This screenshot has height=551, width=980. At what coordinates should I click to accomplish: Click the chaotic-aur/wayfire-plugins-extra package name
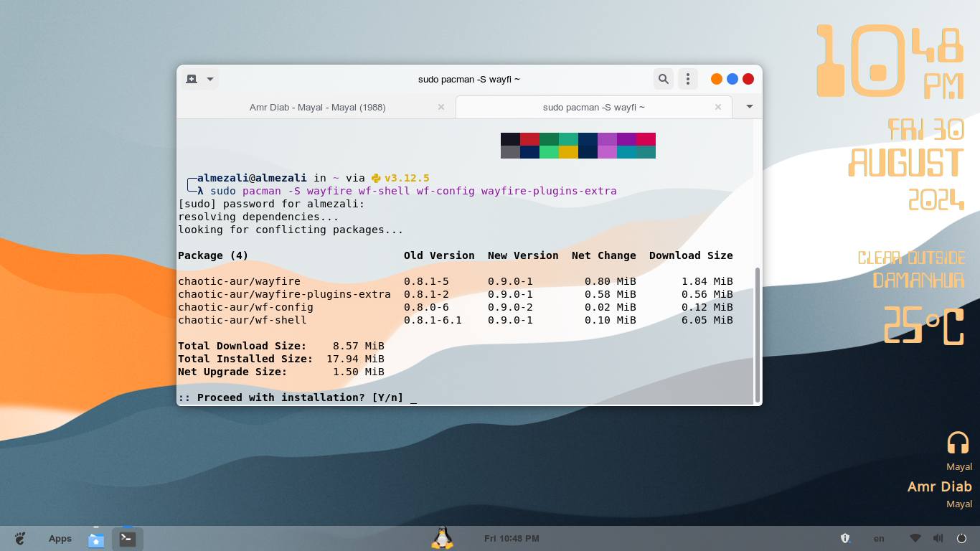click(284, 294)
